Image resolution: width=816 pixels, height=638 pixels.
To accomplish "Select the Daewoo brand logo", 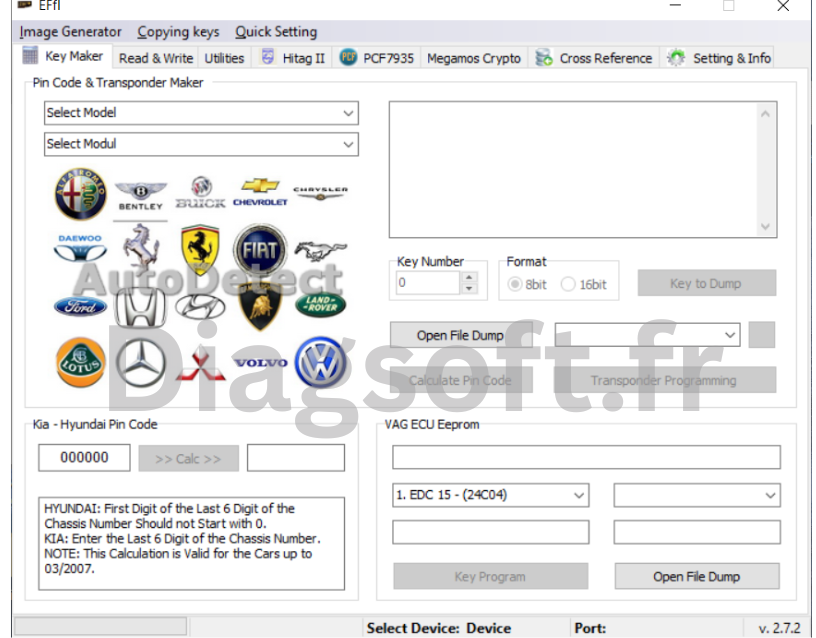I will (80, 248).
